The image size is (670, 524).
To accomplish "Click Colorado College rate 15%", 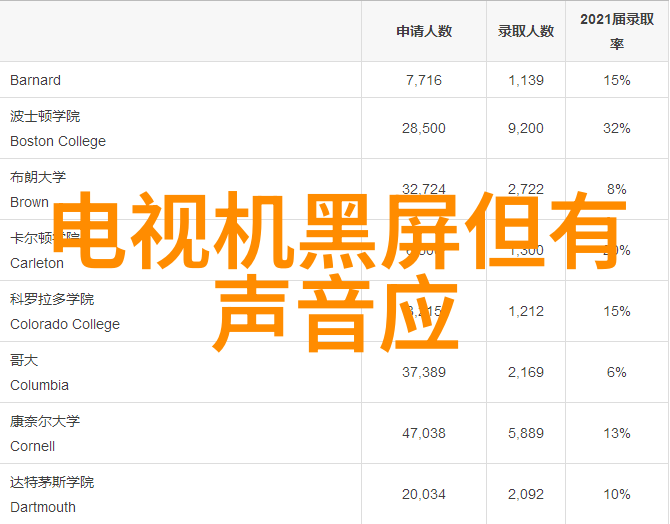I will 617,311.
